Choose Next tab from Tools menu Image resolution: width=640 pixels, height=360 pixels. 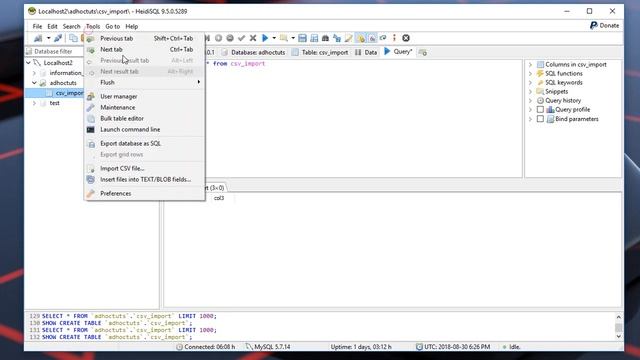(x=144, y=49)
